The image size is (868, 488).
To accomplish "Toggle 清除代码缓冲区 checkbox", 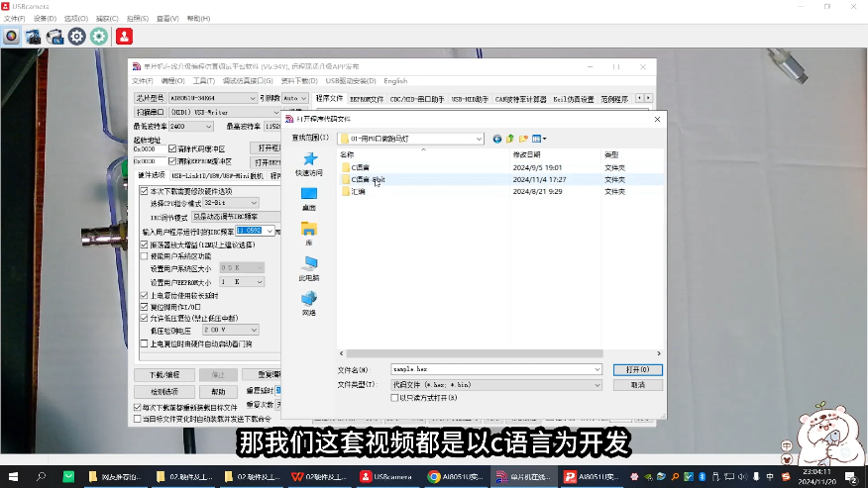I will click(x=172, y=148).
